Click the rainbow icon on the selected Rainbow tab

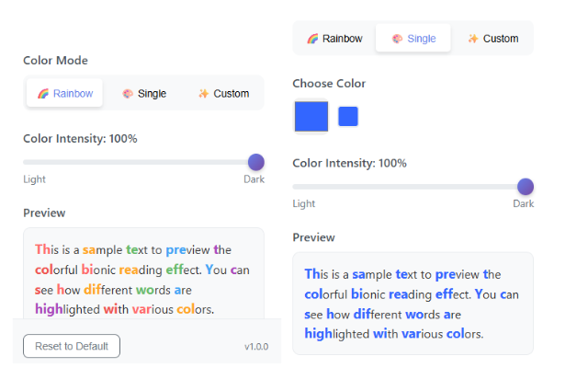(x=43, y=94)
